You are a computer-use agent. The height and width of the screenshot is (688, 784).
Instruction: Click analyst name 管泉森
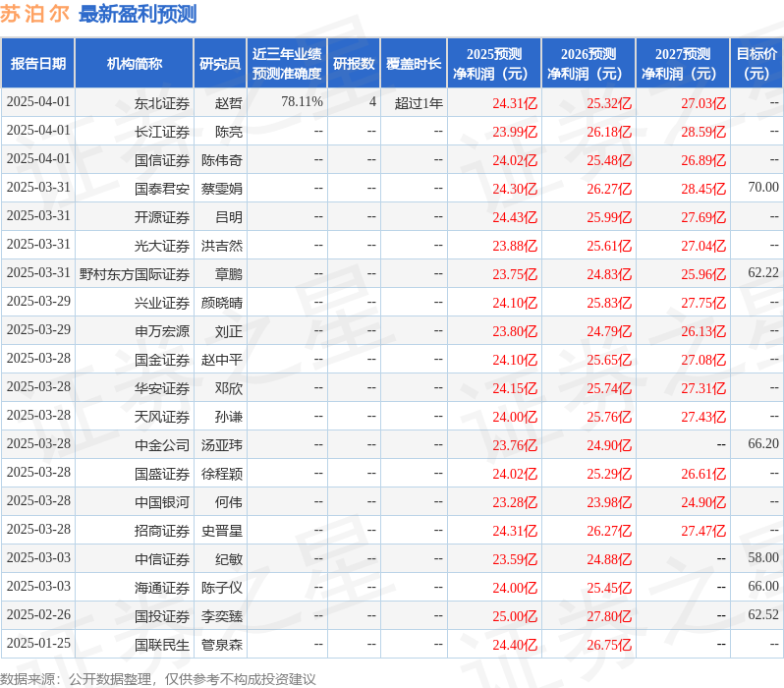221,646
